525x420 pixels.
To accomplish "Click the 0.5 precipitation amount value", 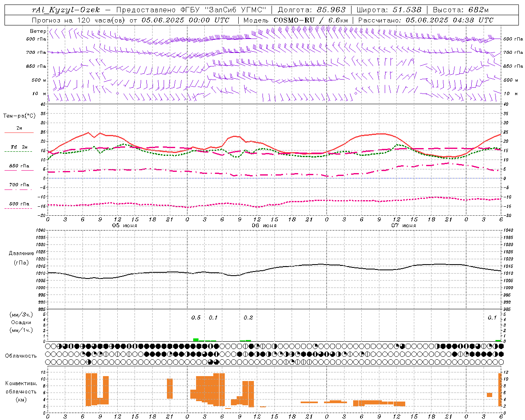I will tap(196, 317).
